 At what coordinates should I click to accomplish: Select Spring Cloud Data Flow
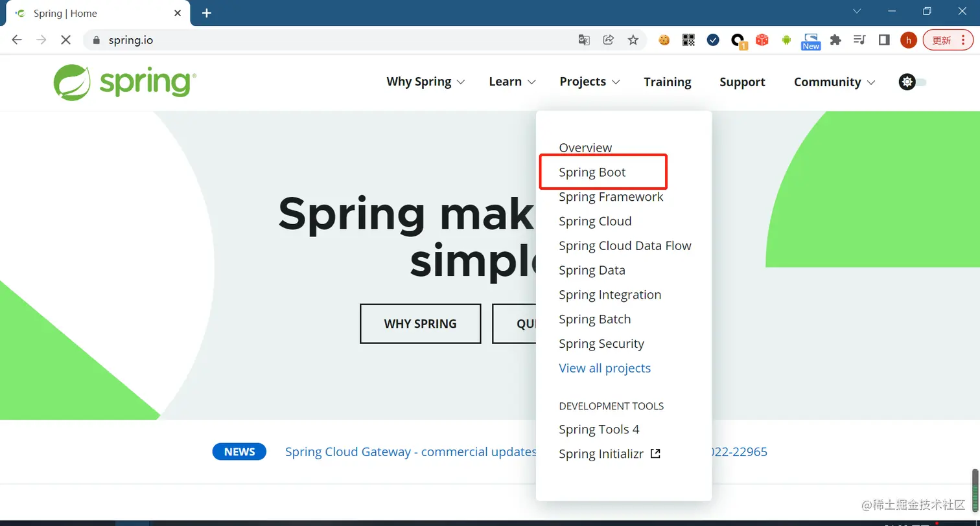[x=625, y=246]
